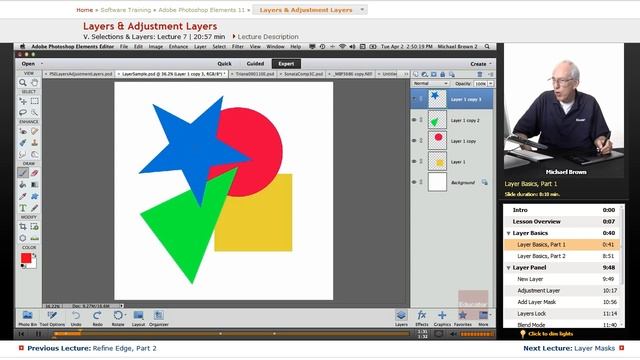
Task: Open the blend mode Normal dropdown
Action: tap(430, 83)
